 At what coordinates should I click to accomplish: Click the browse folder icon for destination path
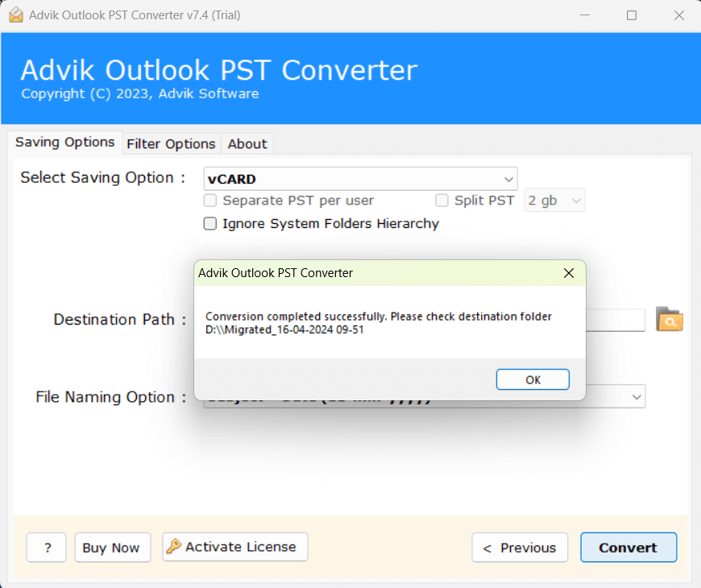tap(669, 319)
